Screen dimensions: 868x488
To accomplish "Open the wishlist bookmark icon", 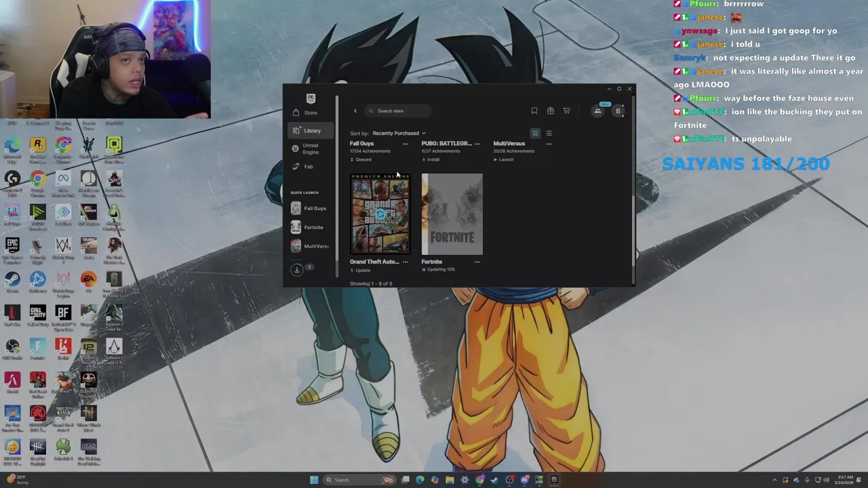I will (x=534, y=111).
